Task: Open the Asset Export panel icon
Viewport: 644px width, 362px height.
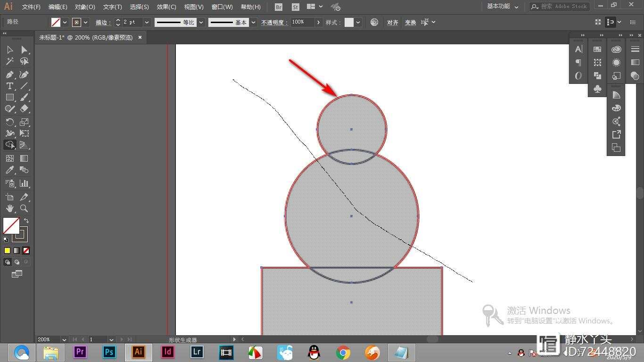Action: (616, 134)
